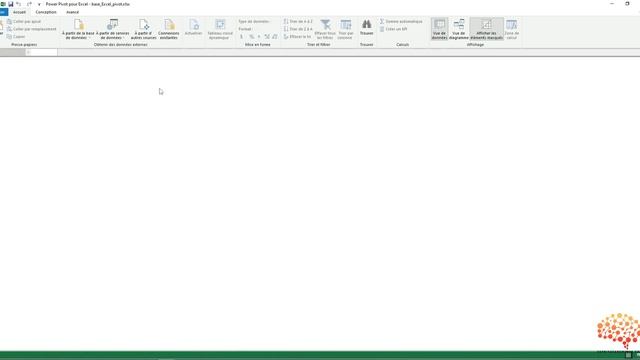
Task: Switch to Vue de diagramme
Action: pyautogui.click(x=458, y=29)
